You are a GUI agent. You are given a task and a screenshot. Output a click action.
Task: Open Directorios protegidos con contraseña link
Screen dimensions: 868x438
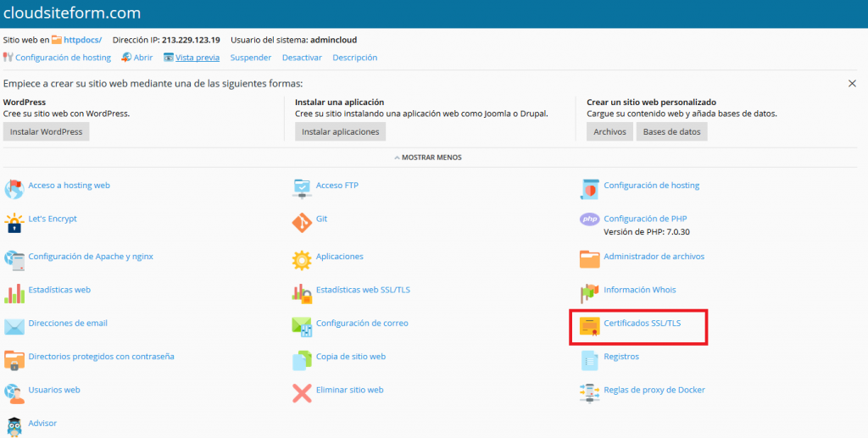coord(102,357)
